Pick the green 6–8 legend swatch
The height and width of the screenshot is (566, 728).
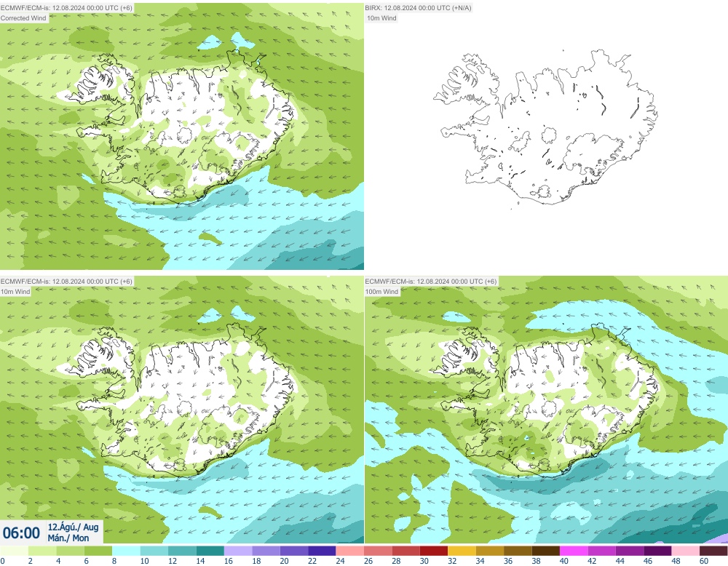[x=98, y=551]
